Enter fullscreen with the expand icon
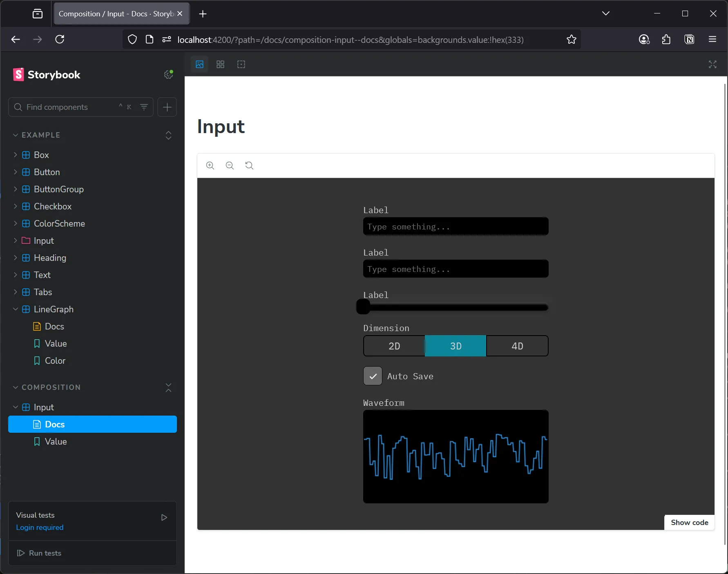Image resolution: width=728 pixels, height=574 pixels. (x=712, y=64)
